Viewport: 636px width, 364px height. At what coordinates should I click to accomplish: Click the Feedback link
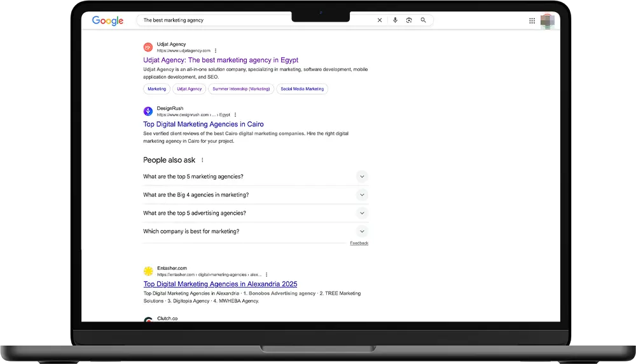(x=359, y=243)
